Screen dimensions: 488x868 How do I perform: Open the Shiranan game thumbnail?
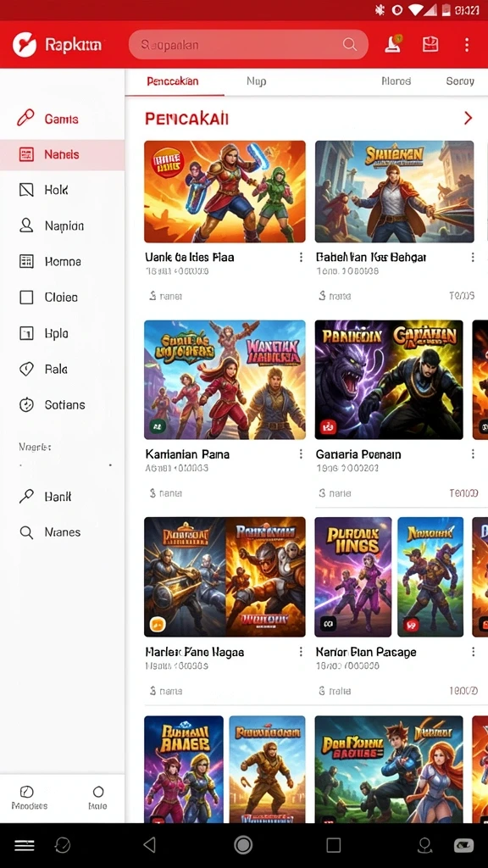(x=395, y=192)
